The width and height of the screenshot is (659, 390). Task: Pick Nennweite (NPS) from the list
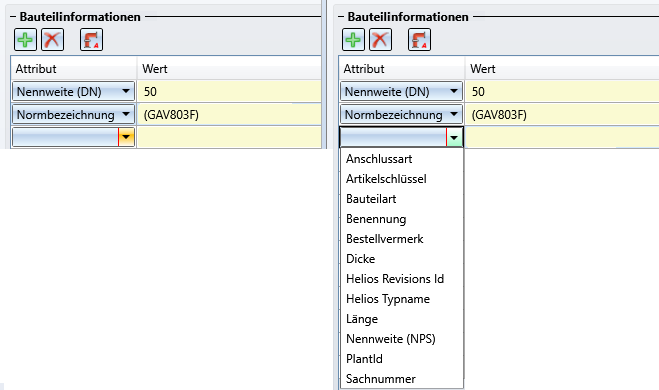pos(390,339)
